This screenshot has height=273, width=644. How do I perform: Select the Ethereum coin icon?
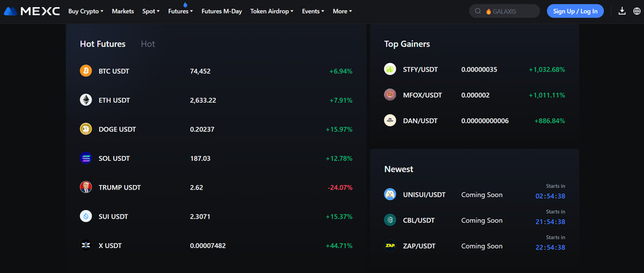click(86, 100)
